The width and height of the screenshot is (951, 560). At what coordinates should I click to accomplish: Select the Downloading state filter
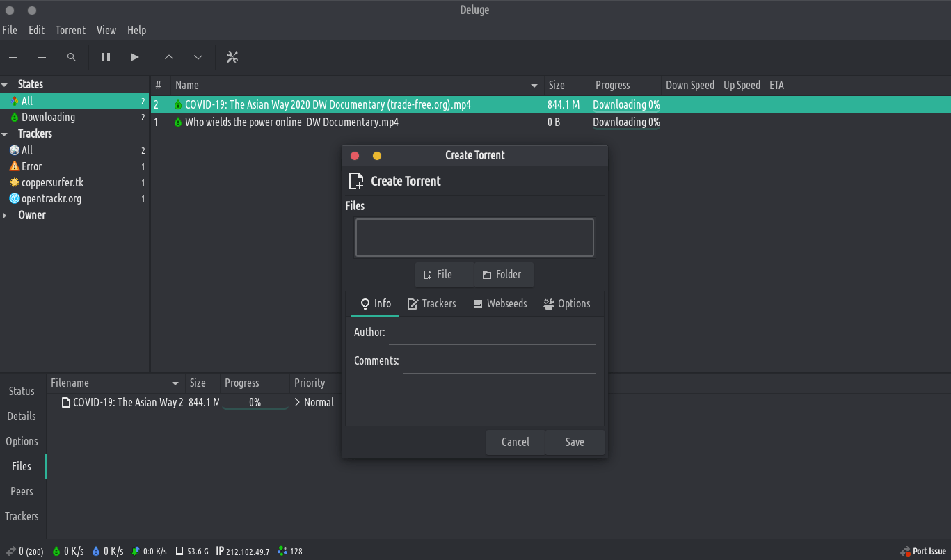click(74, 117)
